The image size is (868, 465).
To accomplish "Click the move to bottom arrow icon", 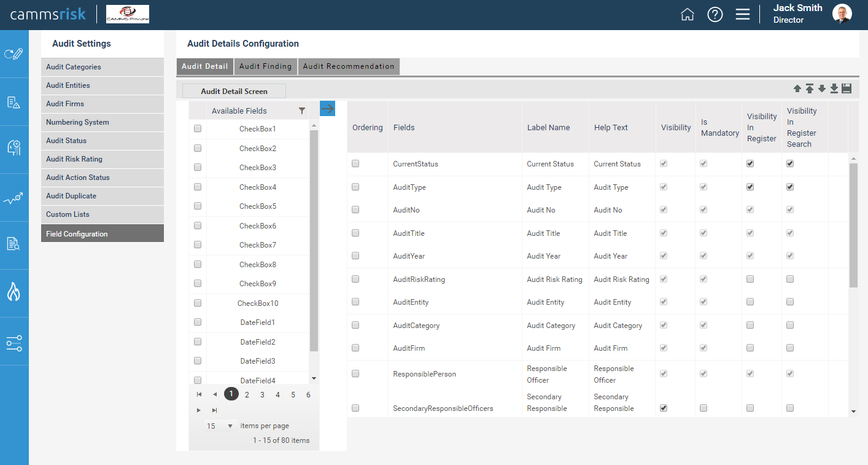I will point(834,89).
